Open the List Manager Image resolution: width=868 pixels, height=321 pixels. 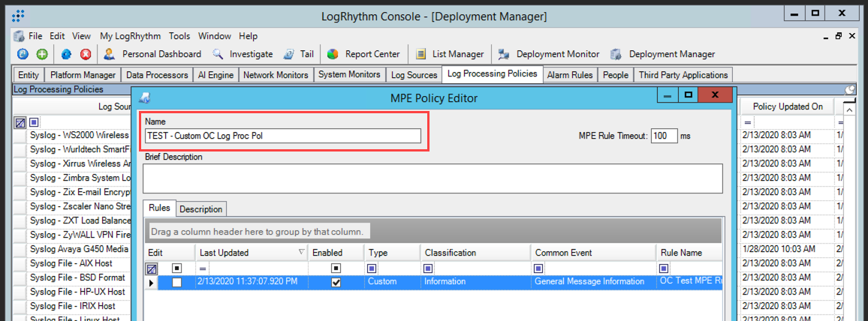click(449, 54)
